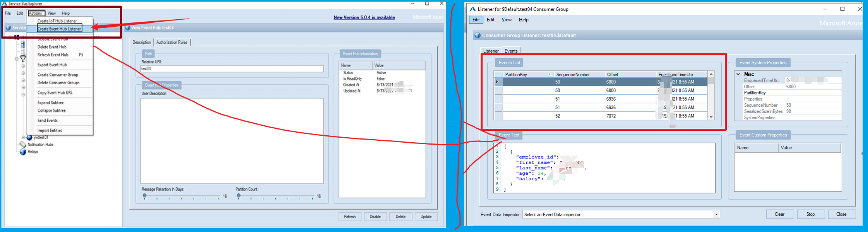
Task: Switch to the Authorization Rules tab
Action: [171, 42]
